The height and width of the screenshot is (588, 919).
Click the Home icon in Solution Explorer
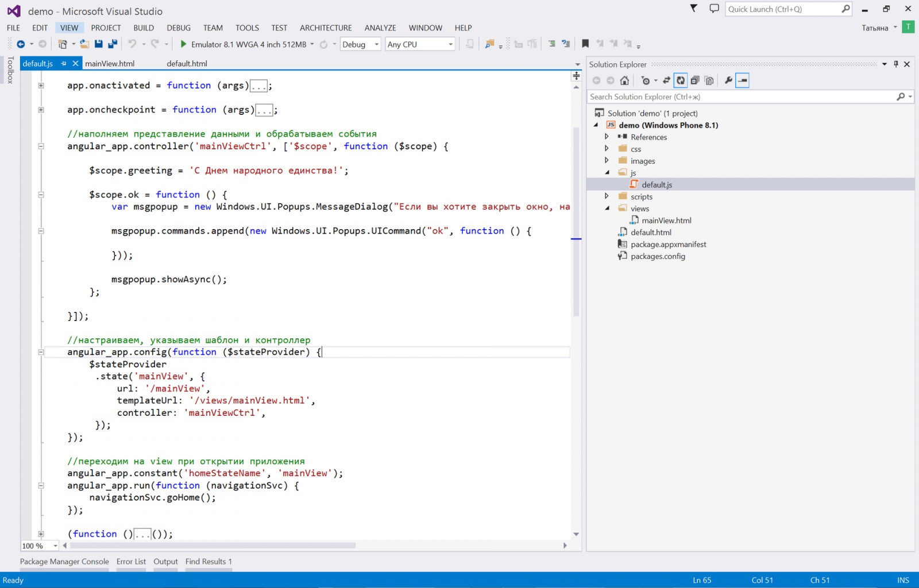(624, 80)
